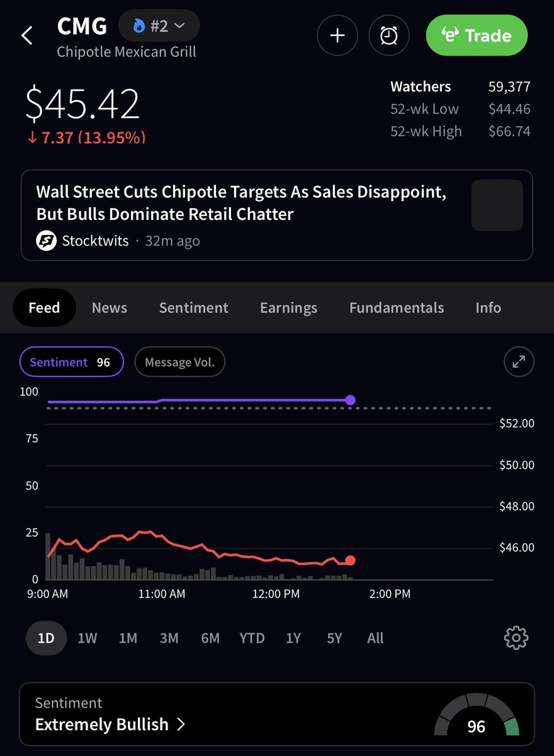
Task: Tap the Chipotle Mexican Grill company name
Action: (127, 52)
